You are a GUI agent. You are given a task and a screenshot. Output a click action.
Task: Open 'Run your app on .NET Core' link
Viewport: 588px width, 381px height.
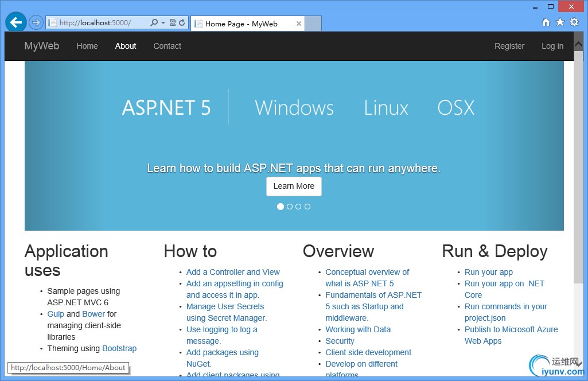pyautogui.click(x=504, y=289)
